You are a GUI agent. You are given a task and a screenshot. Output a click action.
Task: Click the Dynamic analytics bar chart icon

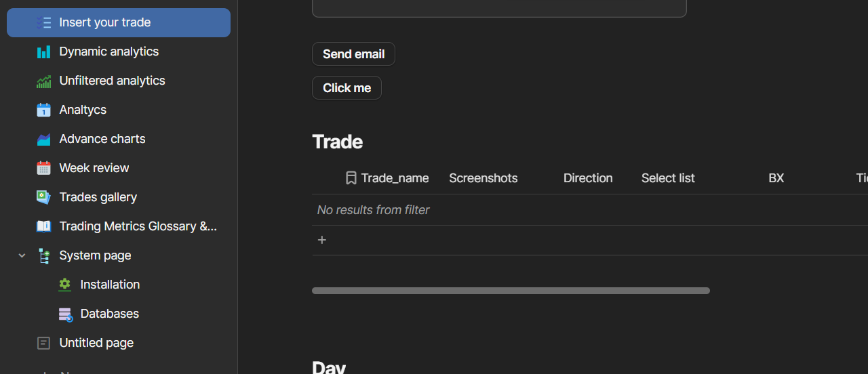point(43,51)
